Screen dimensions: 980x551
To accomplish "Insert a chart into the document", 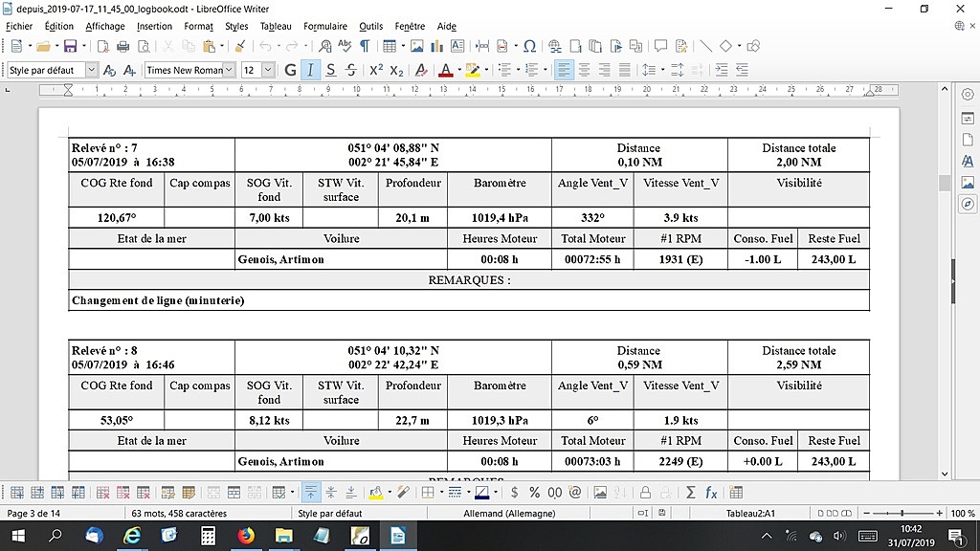I will tap(436, 46).
